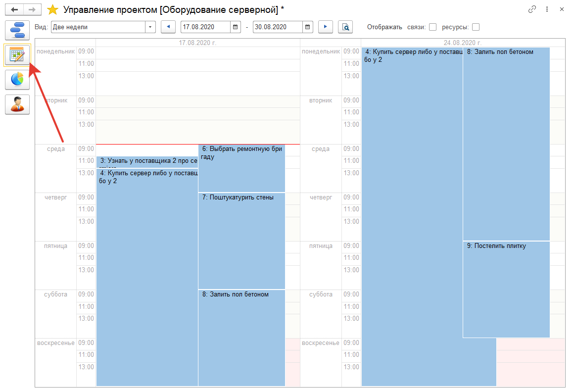Click the start date field 17.08.2020

coord(205,27)
